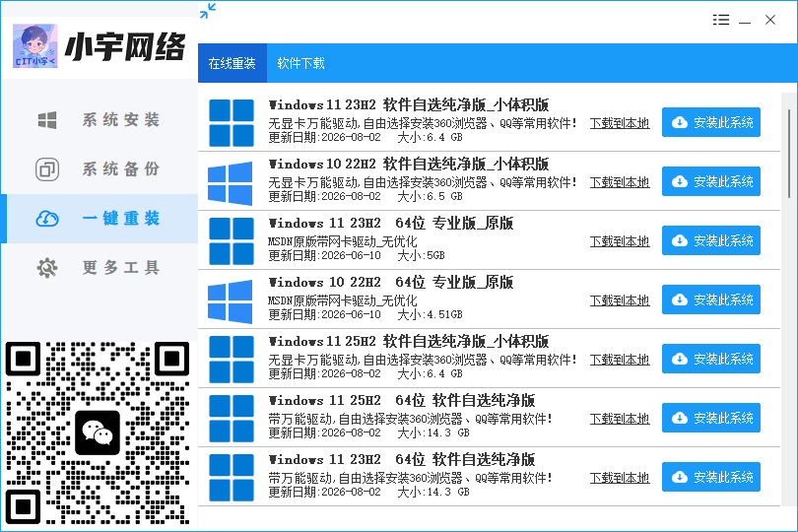
Task: Click the text 大小:6.5 GB
Action: (x=430, y=196)
